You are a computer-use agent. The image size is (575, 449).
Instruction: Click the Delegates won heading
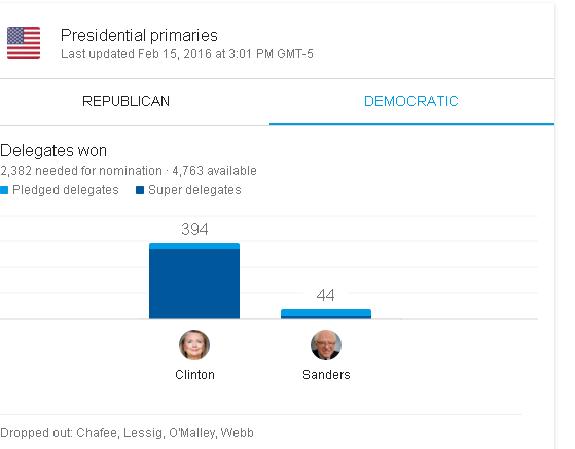[x=54, y=151]
